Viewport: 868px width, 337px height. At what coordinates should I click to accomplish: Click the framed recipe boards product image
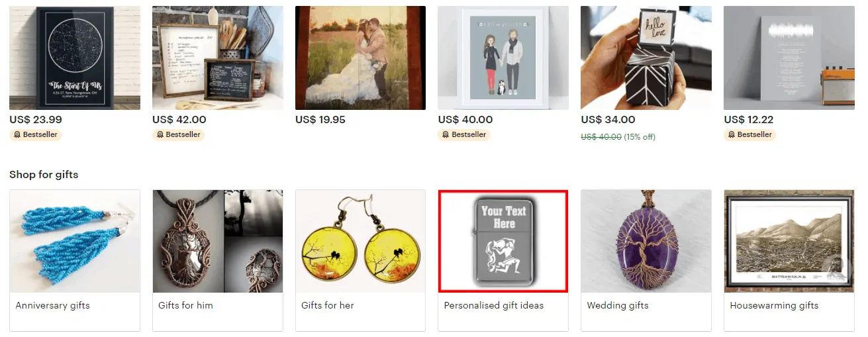point(218,58)
